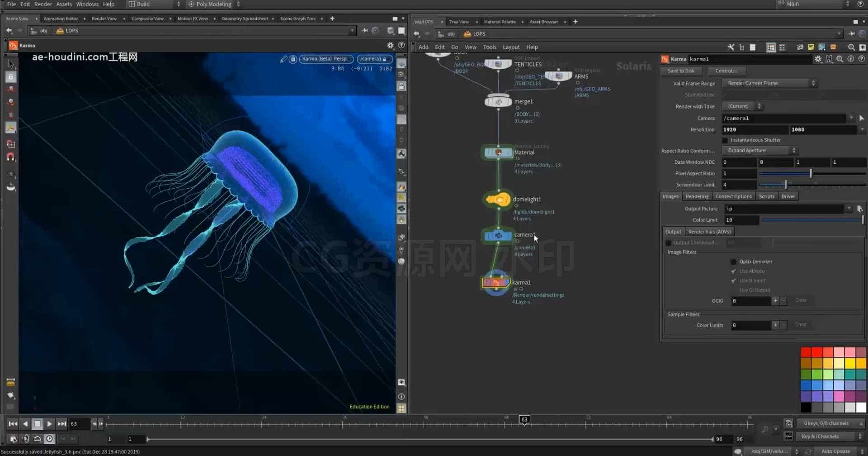Click the output picture file chooser icon
868x456 pixels.
click(x=860, y=209)
